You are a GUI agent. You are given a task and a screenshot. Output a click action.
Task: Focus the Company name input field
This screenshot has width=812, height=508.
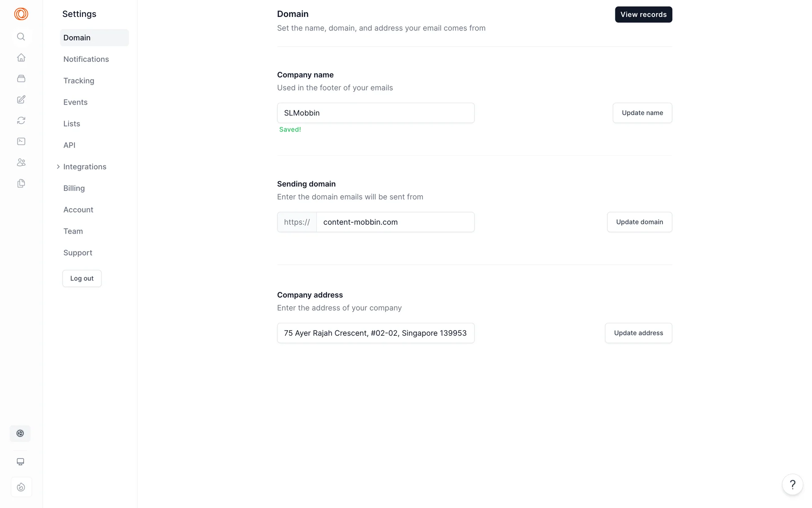click(x=376, y=113)
